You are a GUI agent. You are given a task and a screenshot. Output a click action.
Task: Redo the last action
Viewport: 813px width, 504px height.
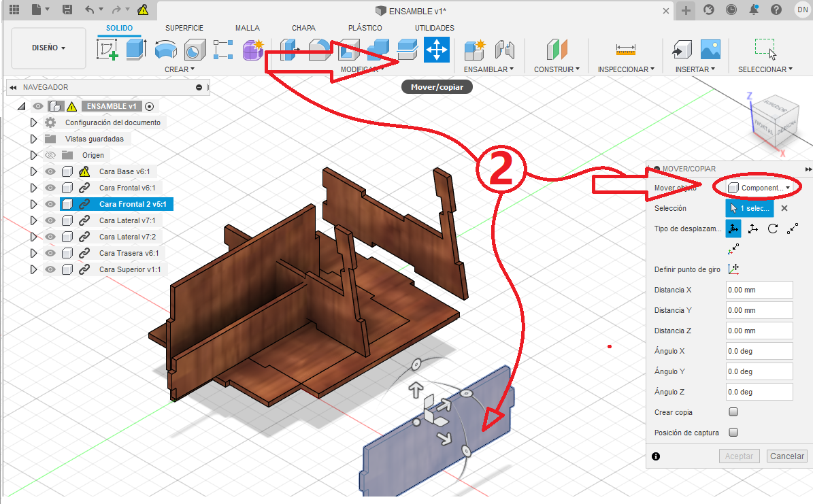[116, 10]
